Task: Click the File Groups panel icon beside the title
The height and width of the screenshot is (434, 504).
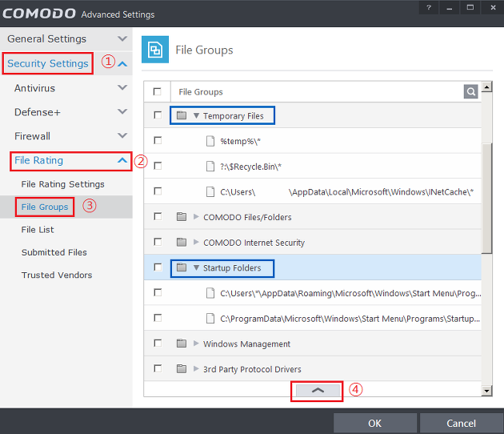Action: click(x=155, y=50)
